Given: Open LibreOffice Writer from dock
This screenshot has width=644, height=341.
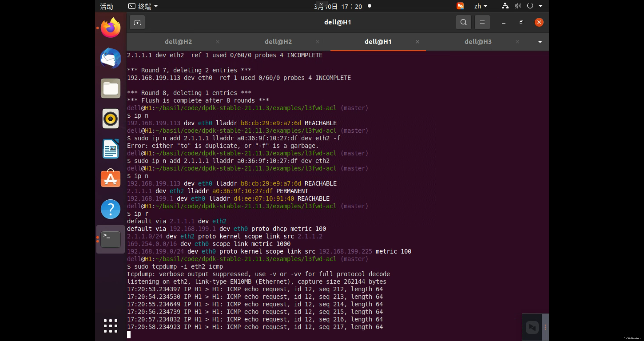Looking at the screenshot, I should (111, 149).
